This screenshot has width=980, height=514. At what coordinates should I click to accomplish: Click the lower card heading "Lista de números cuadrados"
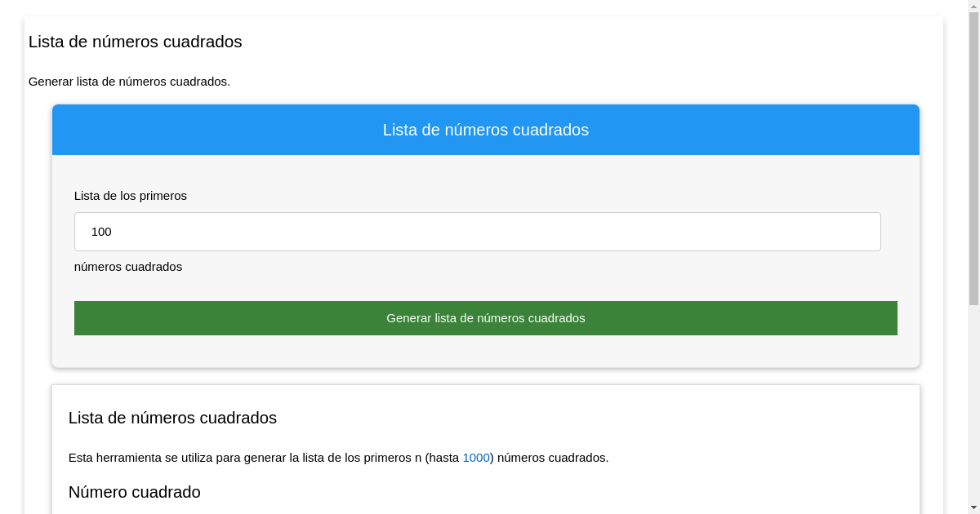(171, 418)
